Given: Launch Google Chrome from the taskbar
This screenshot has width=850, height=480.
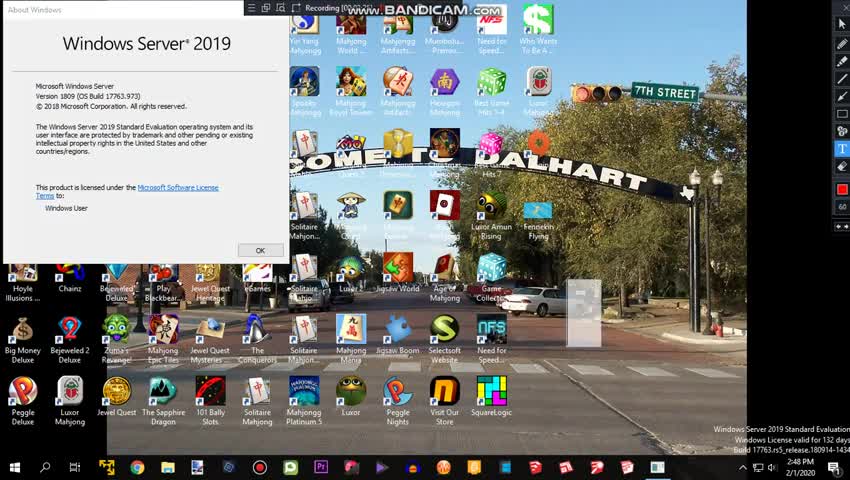Looking at the screenshot, I should [137, 467].
